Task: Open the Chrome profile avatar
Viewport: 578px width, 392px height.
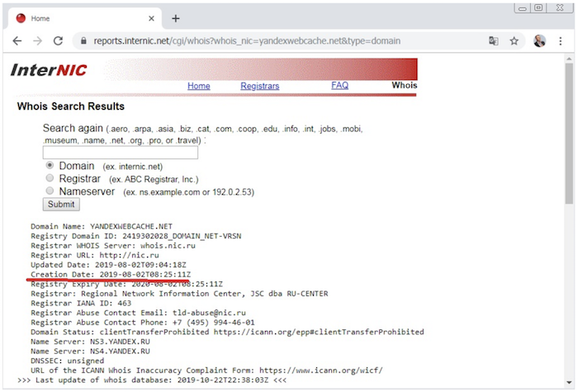Action: pos(540,41)
